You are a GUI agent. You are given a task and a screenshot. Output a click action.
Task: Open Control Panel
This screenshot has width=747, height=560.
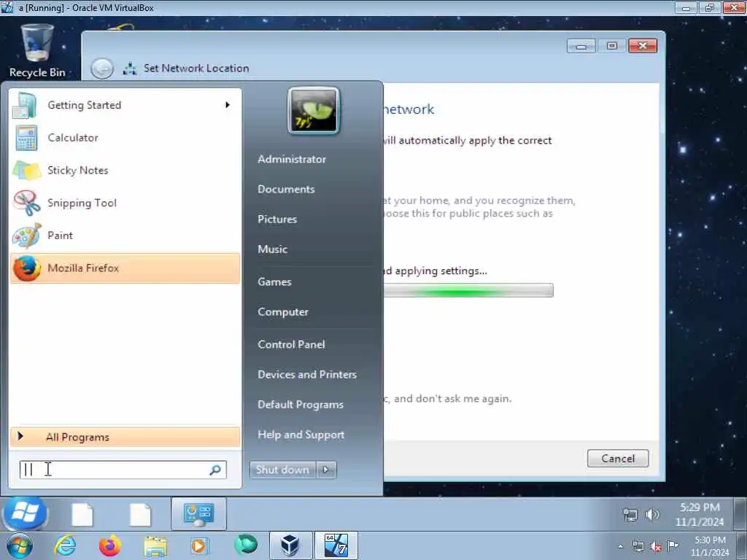point(291,345)
